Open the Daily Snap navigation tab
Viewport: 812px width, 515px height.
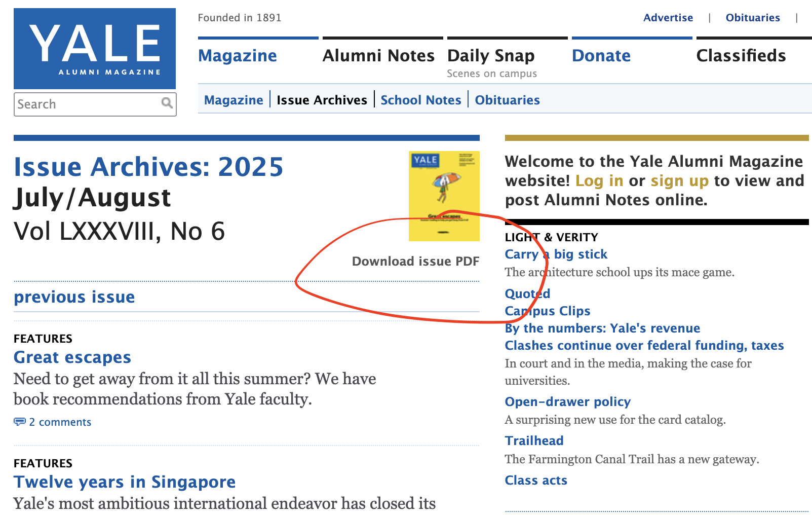click(491, 55)
